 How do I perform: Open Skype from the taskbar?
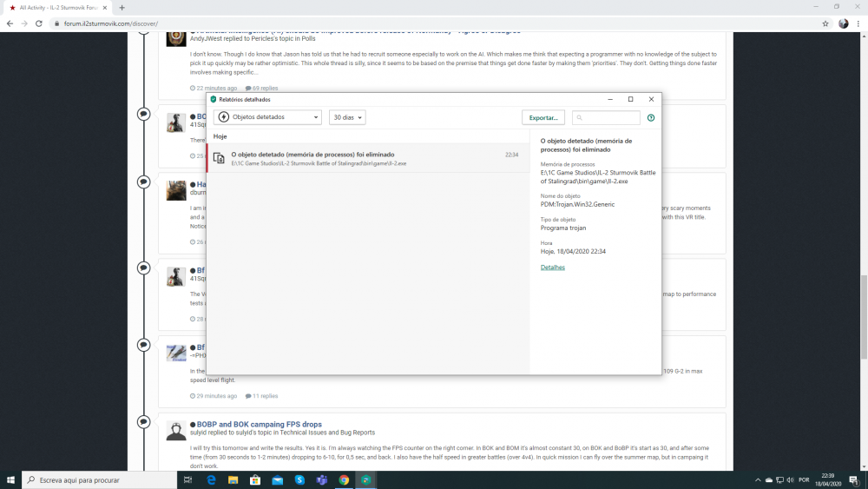299,480
